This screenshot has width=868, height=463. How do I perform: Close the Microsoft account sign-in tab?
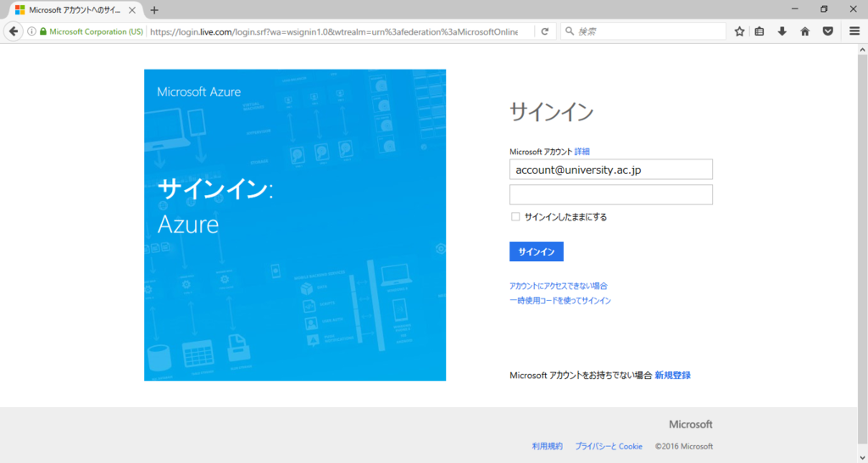pos(131,10)
